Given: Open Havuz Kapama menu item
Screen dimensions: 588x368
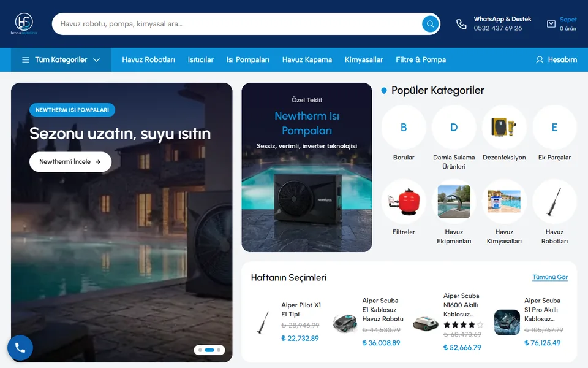Looking at the screenshot, I should tap(307, 59).
